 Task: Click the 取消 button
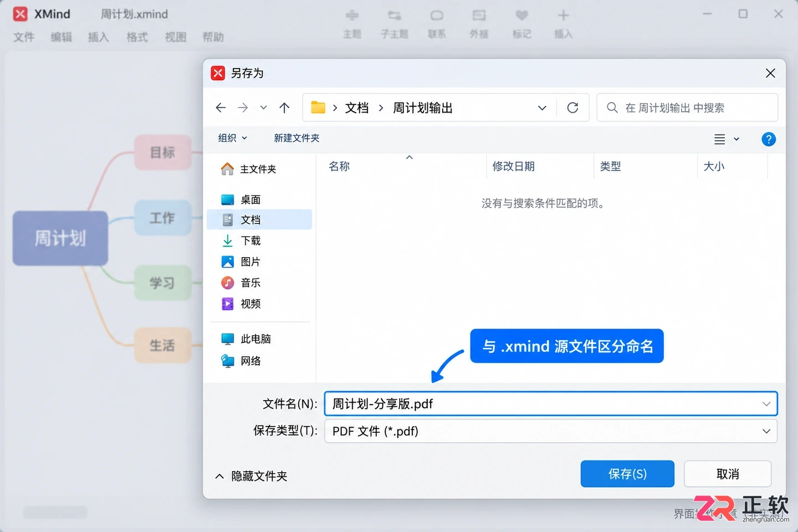coord(728,474)
